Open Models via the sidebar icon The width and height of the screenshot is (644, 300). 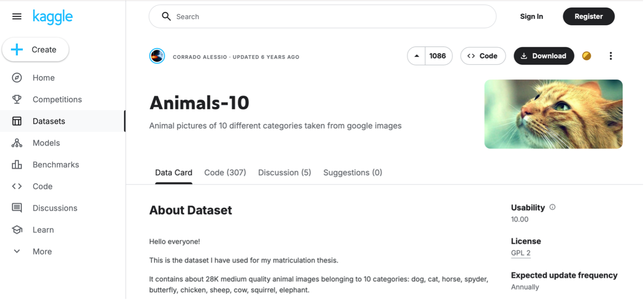coord(17,143)
